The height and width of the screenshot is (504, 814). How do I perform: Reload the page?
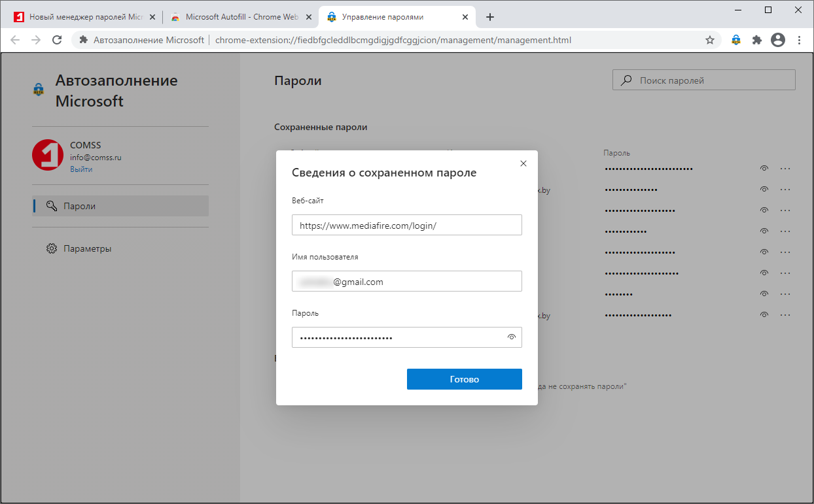coord(57,40)
